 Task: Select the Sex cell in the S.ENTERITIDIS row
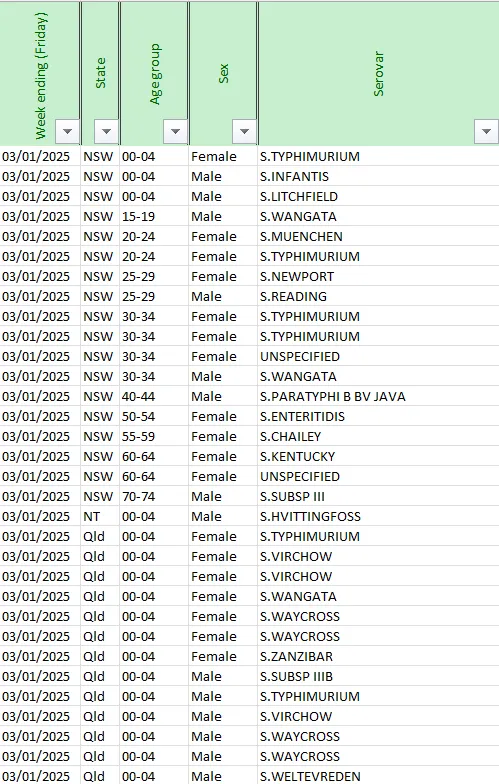pos(223,416)
